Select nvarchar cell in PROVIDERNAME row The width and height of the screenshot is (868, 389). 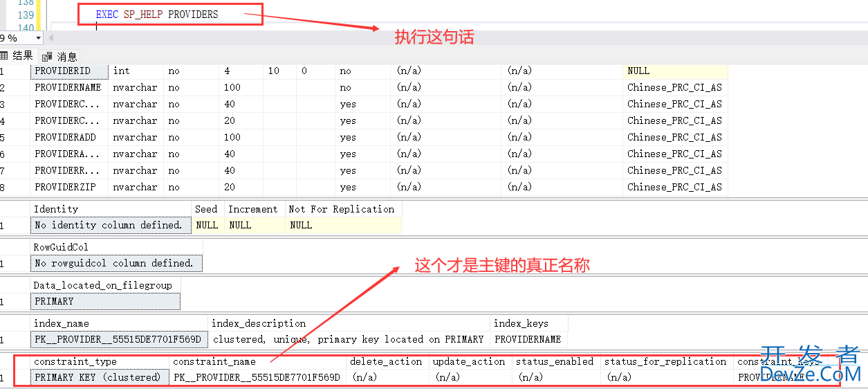tap(136, 87)
